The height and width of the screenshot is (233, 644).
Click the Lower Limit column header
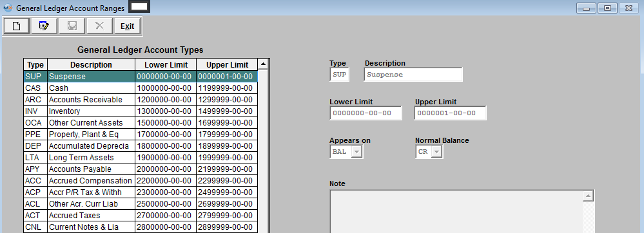pyautogui.click(x=166, y=65)
